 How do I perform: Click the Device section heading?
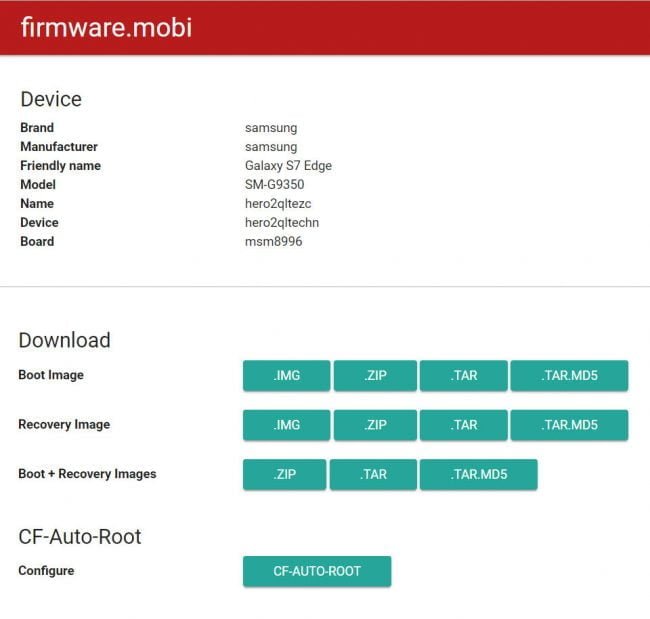point(51,100)
